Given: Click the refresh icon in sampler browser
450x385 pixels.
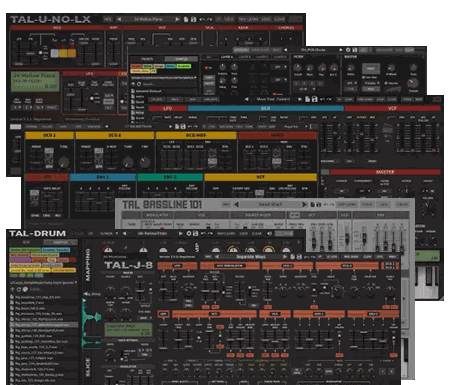Looking at the screenshot, I should point(139,84).
